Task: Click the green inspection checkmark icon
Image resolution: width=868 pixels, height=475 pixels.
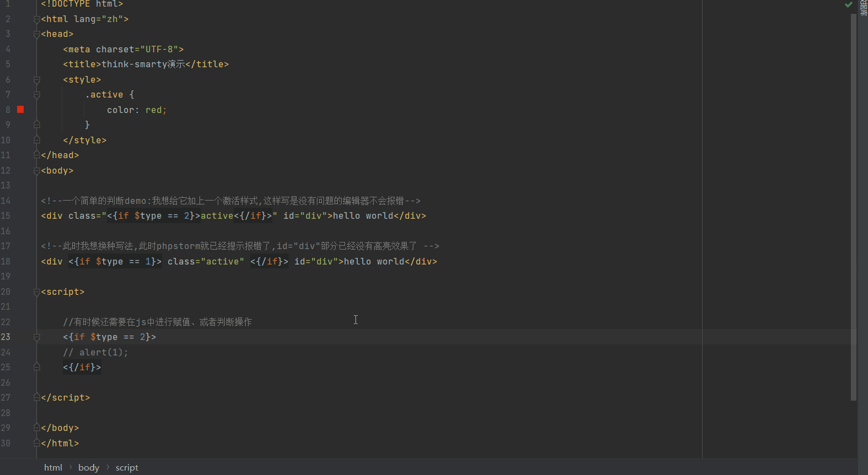Action: coord(849,4)
